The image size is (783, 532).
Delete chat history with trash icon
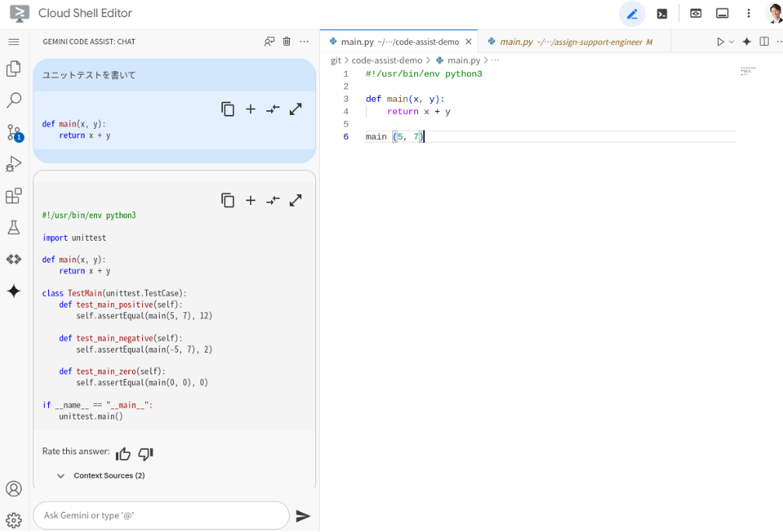[x=287, y=41]
